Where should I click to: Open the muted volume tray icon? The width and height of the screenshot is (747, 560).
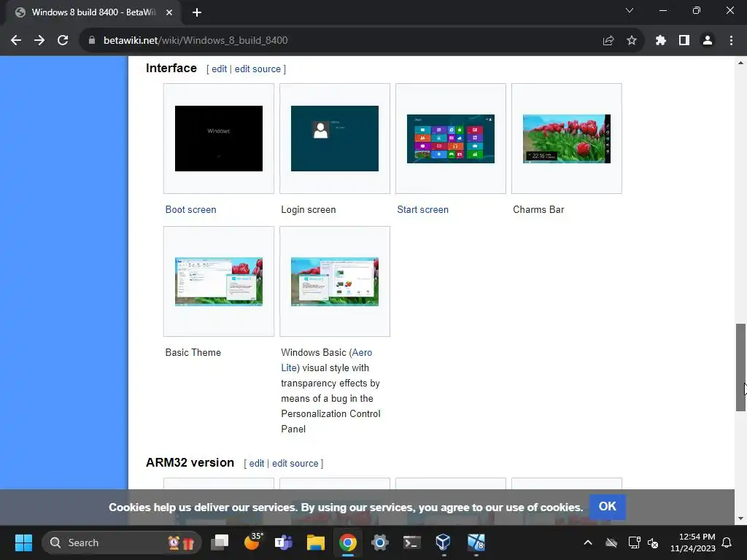click(653, 542)
